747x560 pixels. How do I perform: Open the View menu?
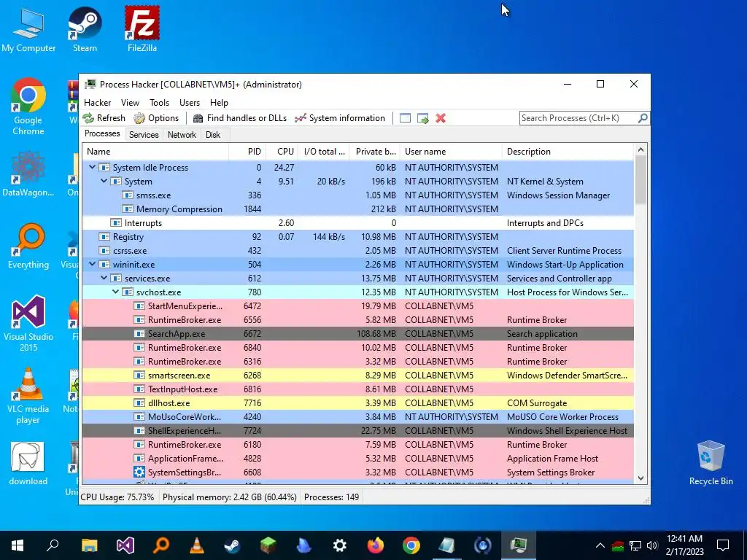(x=130, y=102)
